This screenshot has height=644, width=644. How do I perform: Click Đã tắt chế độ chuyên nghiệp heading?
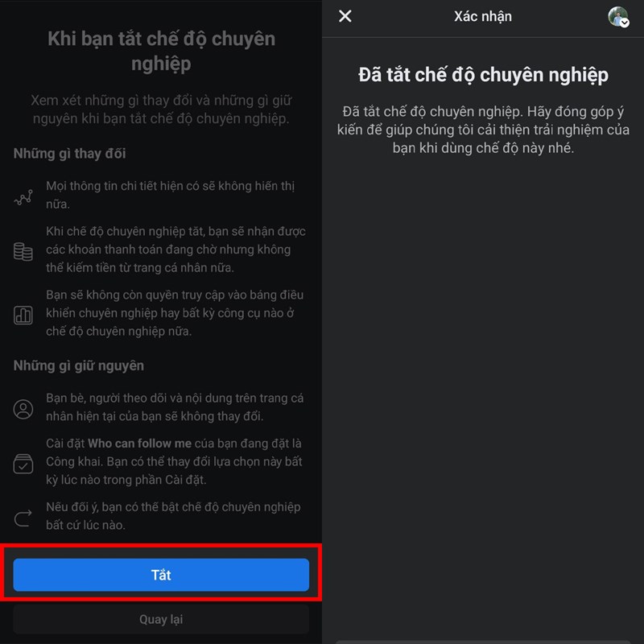(483, 75)
